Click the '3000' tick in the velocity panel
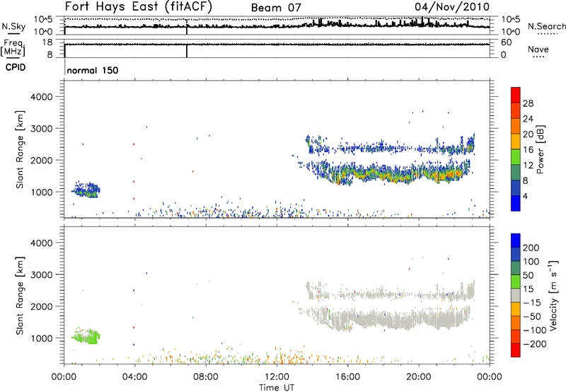This screenshot has height=392, width=566. (42, 275)
